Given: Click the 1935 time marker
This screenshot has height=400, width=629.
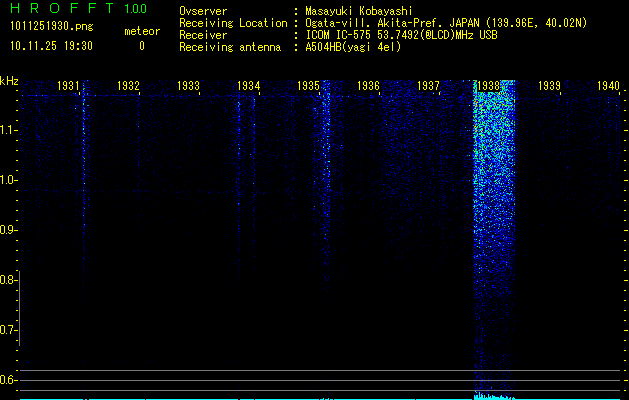Looking at the screenshot, I should coord(308,86).
